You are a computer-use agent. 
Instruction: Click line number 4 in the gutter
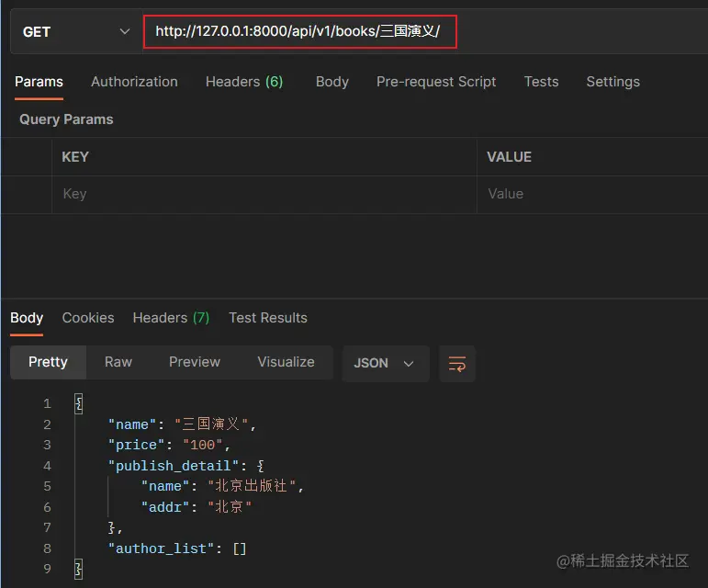tap(48, 466)
